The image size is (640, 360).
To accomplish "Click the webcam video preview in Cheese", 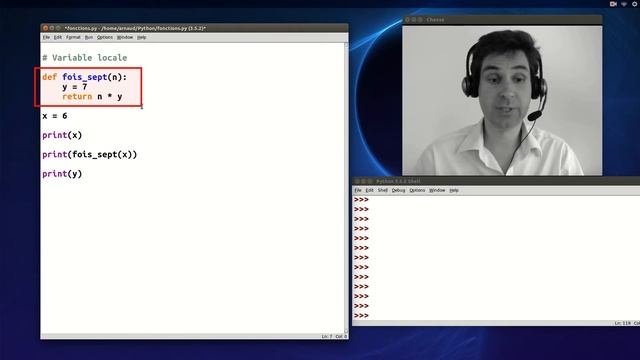I will 502,100.
